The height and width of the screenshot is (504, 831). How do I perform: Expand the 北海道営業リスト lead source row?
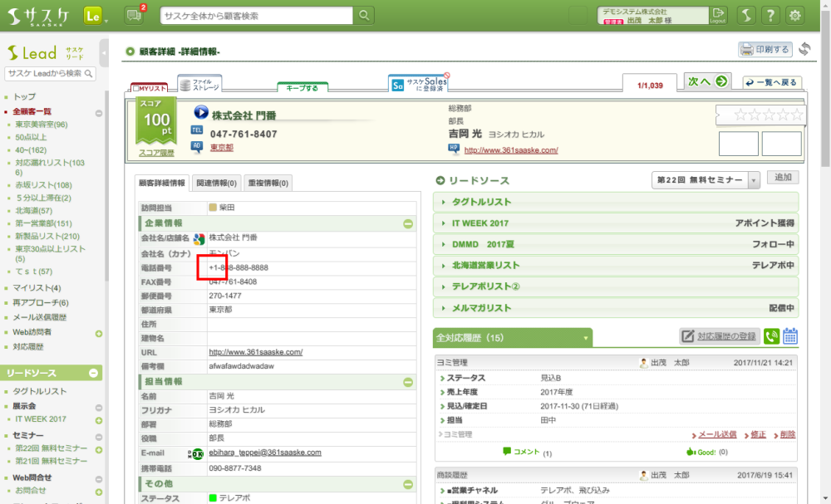pyautogui.click(x=616, y=265)
